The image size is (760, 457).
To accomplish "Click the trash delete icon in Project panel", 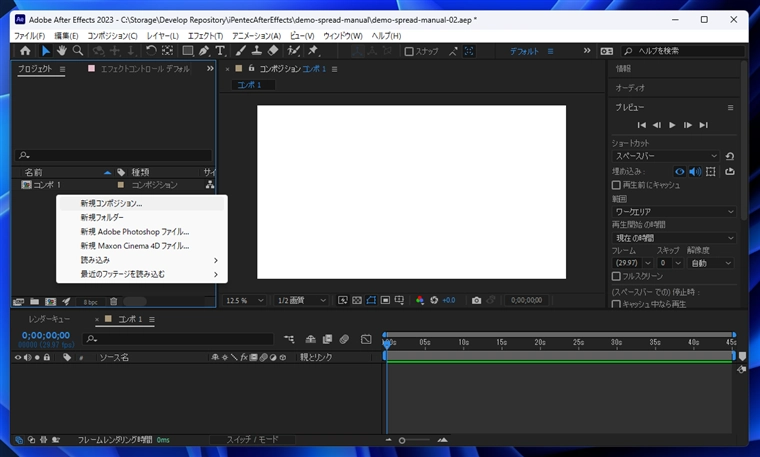I will 113,301.
